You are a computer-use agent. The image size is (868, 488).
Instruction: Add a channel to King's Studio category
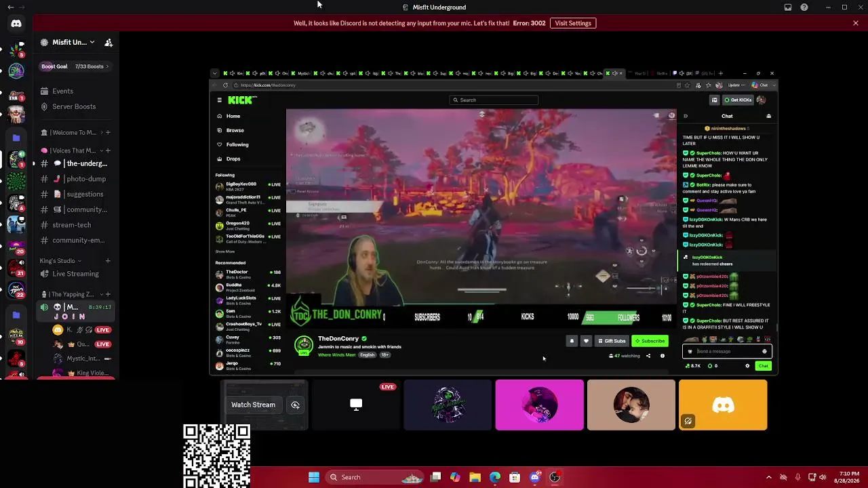click(108, 261)
